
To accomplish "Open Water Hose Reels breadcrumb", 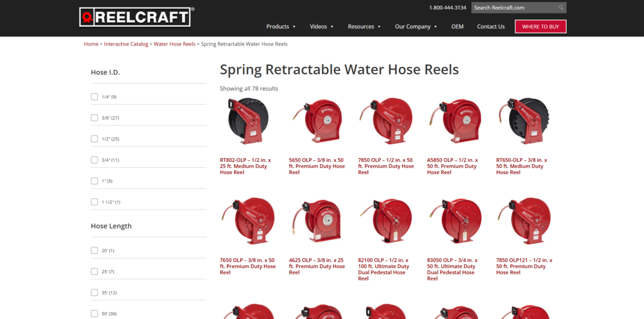I will tap(174, 44).
